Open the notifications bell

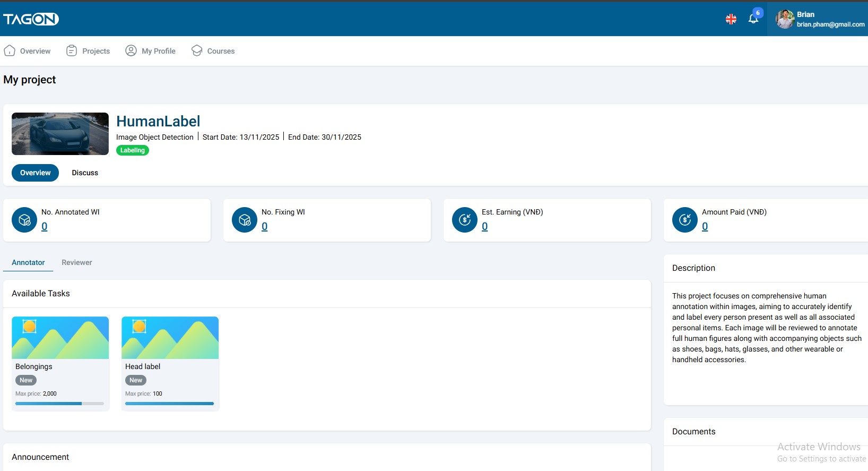point(753,19)
